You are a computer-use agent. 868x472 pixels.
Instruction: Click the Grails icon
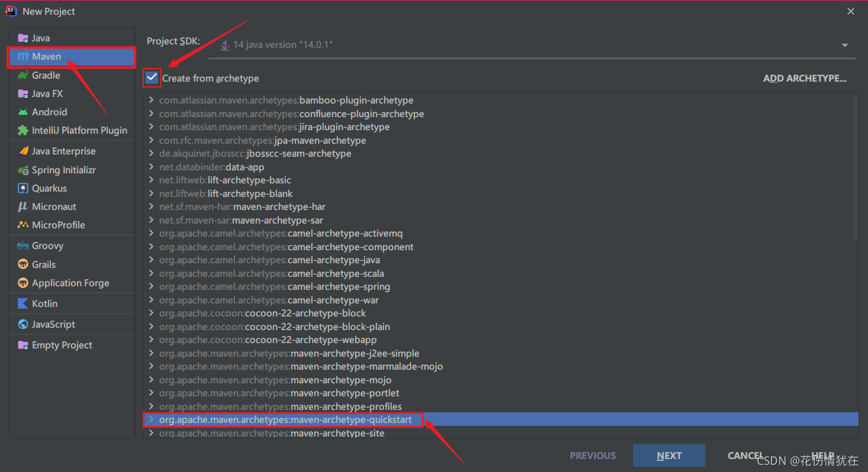[x=23, y=264]
